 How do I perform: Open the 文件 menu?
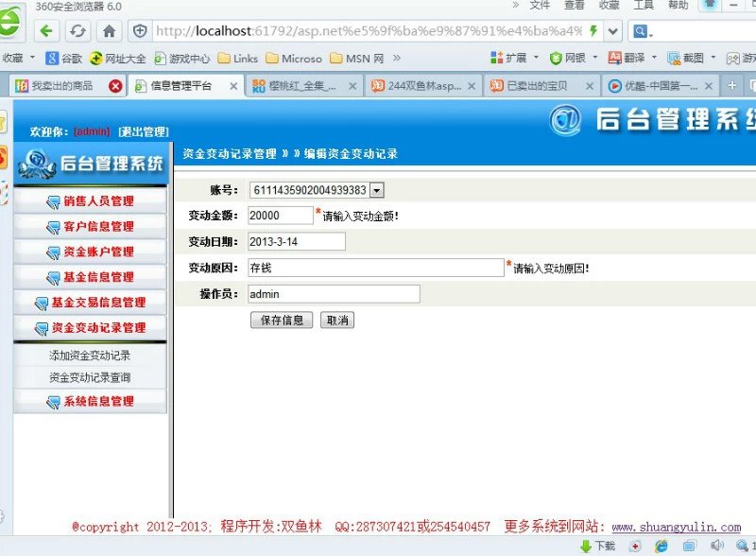point(540,6)
